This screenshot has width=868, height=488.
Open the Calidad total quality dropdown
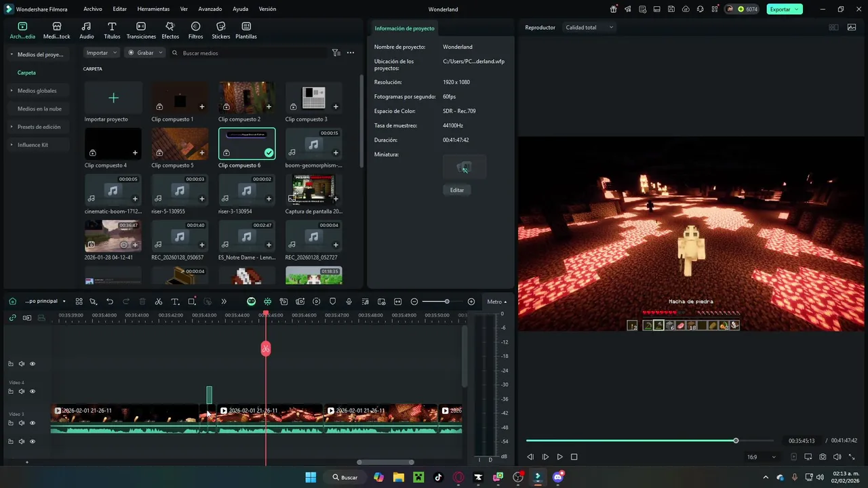click(589, 28)
